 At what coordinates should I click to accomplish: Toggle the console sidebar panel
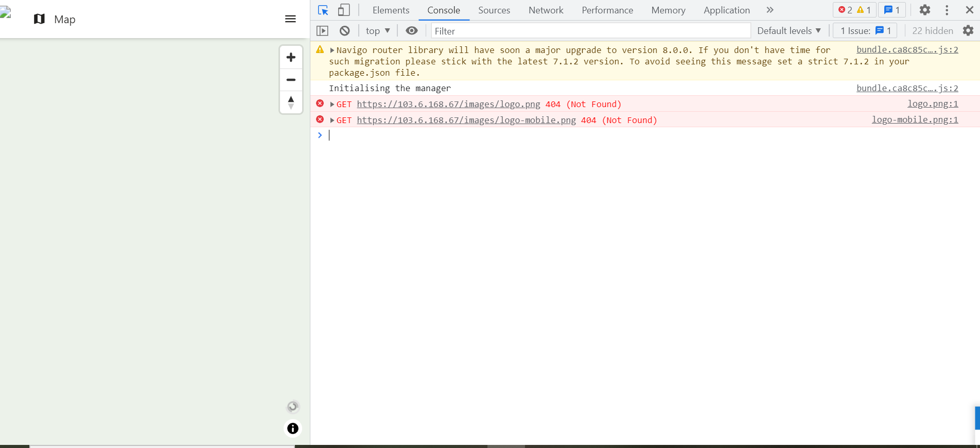pos(322,31)
